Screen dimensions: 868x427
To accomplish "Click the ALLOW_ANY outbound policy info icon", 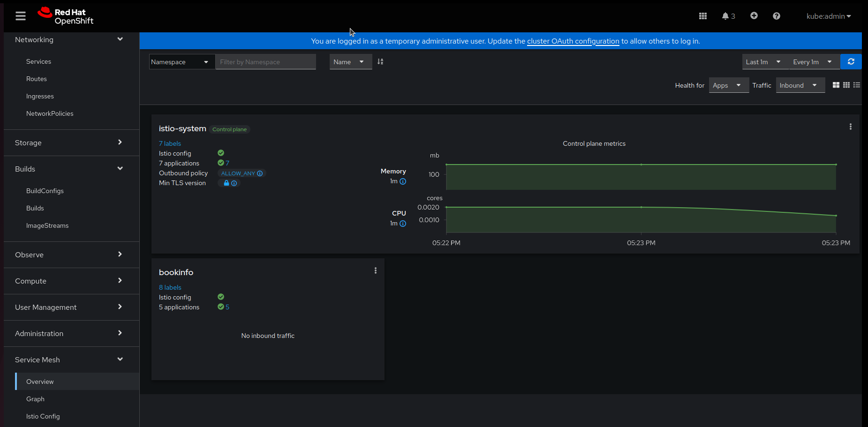I will pyautogui.click(x=260, y=173).
